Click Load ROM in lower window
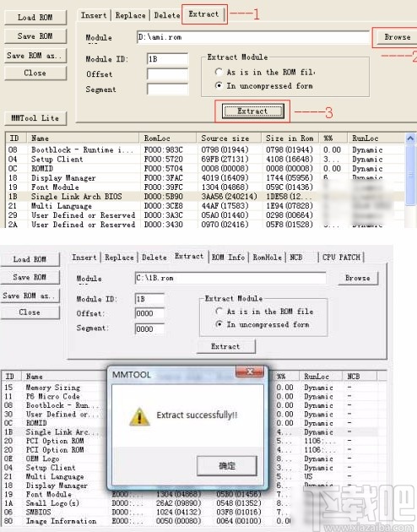This screenshot has width=417, height=532. [30, 259]
